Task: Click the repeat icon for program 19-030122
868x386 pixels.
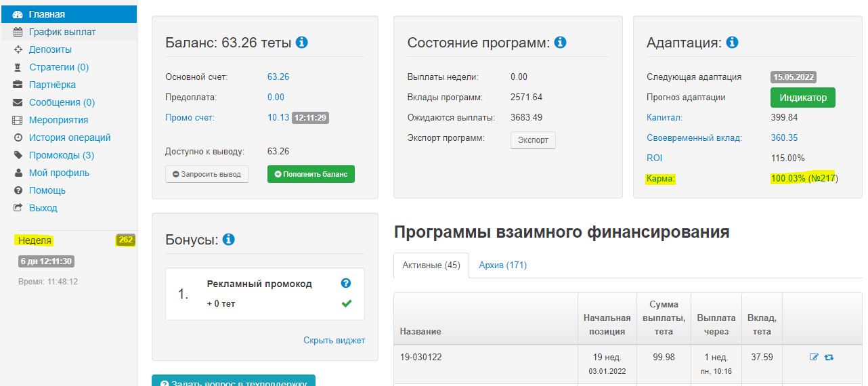Action: (x=829, y=357)
